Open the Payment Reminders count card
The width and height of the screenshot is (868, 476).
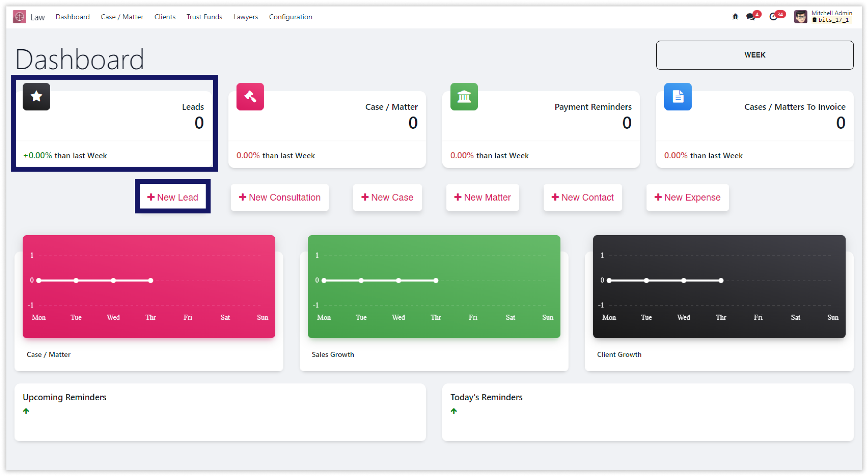point(541,129)
